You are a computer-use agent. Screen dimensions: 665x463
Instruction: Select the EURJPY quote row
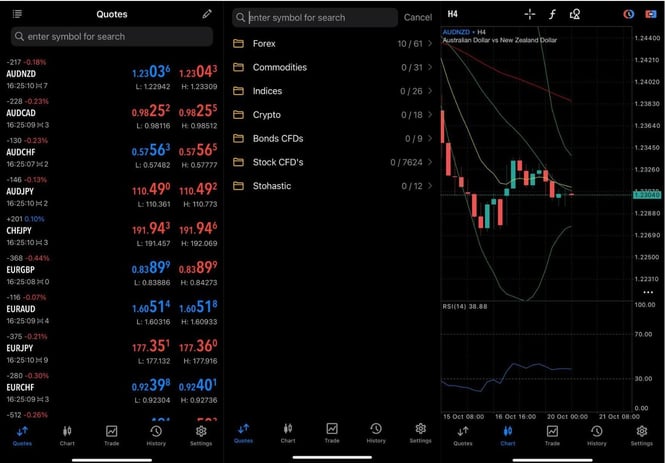pos(112,349)
